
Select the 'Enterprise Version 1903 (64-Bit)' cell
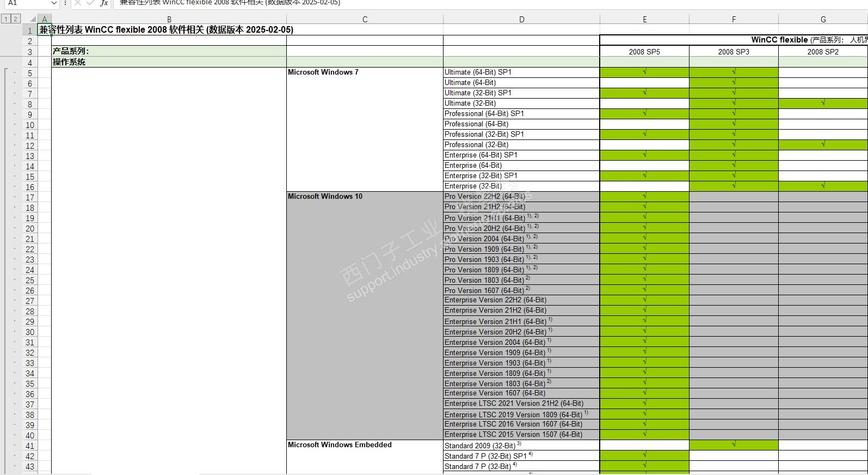pyautogui.click(x=521, y=362)
